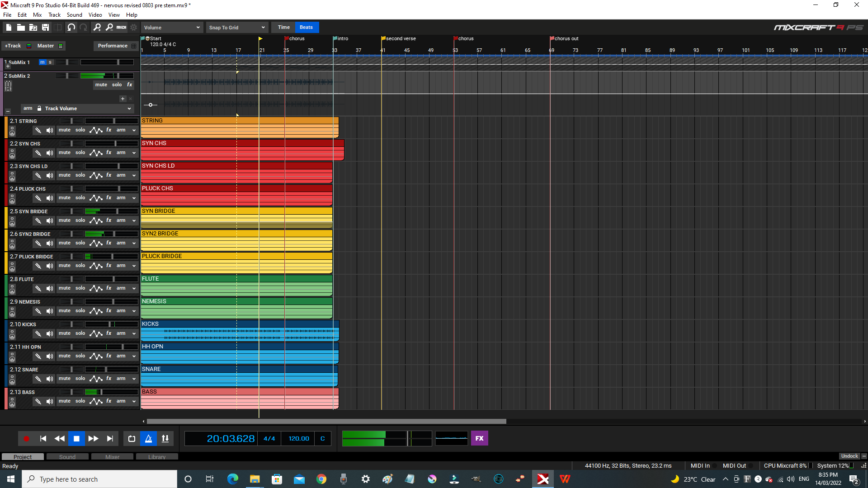This screenshot has width=868, height=488.
Task: Click the fx button on KICKS track
Action: click(109, 333)
